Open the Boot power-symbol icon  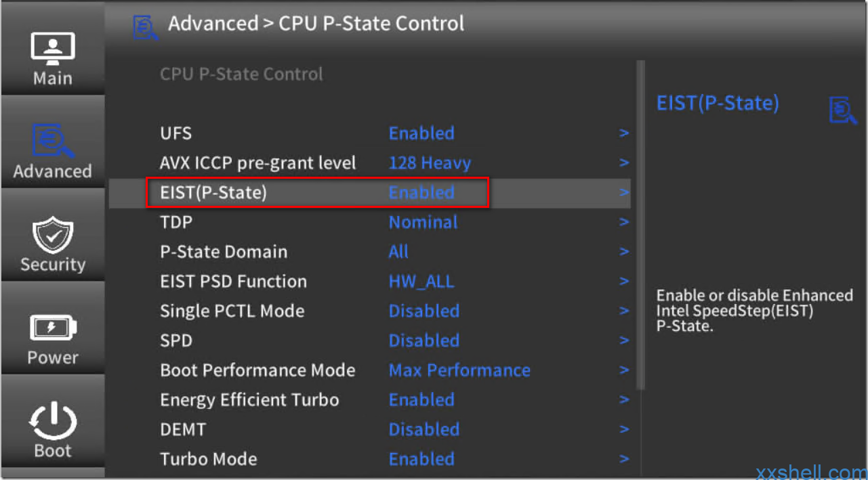[53, 420]
